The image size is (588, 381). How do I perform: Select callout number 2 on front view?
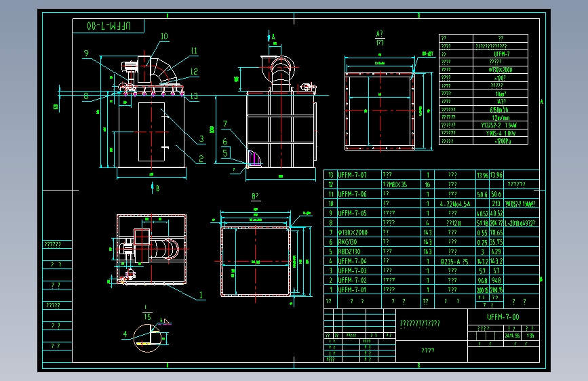coord(201,159)
